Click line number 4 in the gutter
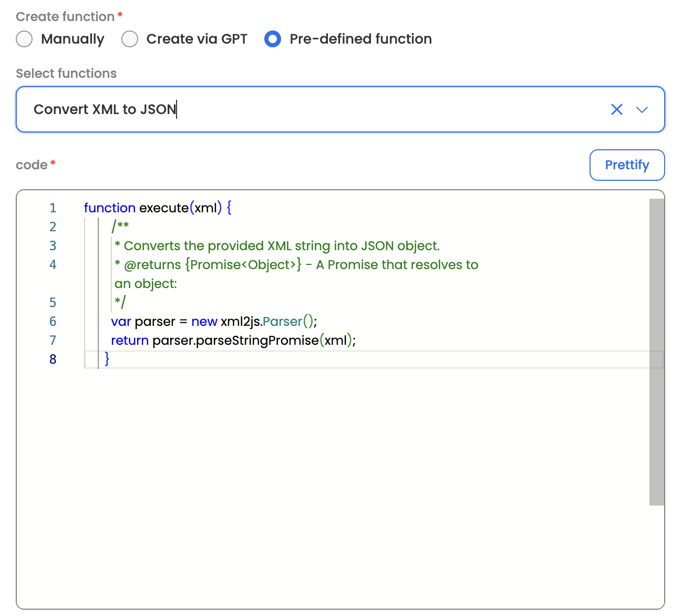Image resolution: width=682 pixels, height=616 pixels. pyautogui.click(x=53, y=265)
